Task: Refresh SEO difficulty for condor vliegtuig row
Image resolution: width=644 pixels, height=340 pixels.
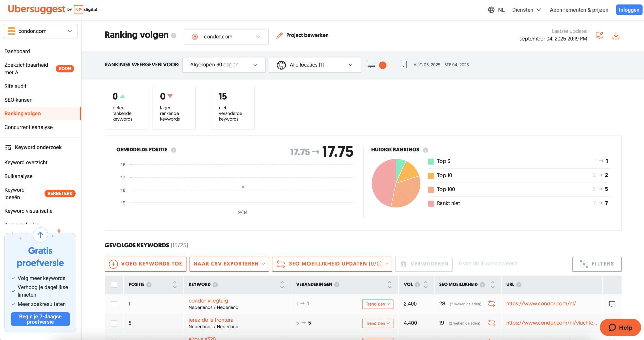Action: point(492,304)
